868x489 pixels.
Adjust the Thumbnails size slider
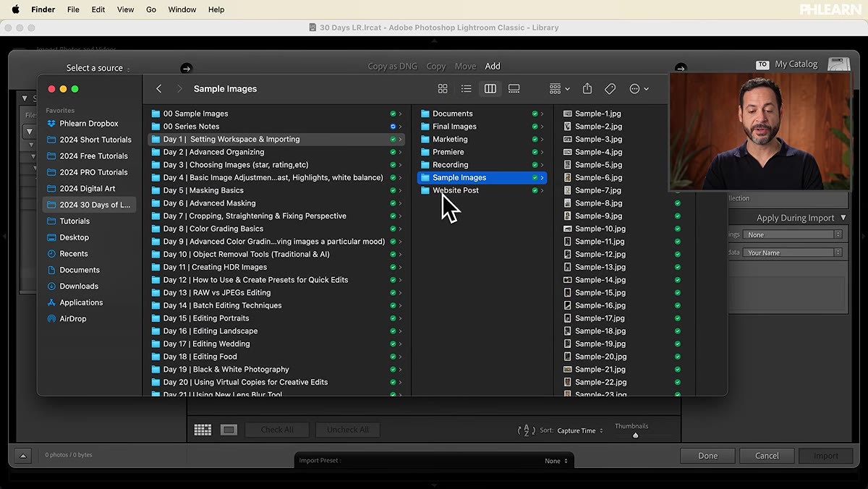point(636,435)
